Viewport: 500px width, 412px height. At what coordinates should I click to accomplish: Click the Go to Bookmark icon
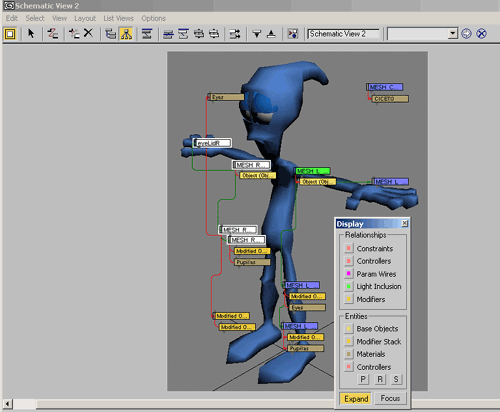pos(466,34)
